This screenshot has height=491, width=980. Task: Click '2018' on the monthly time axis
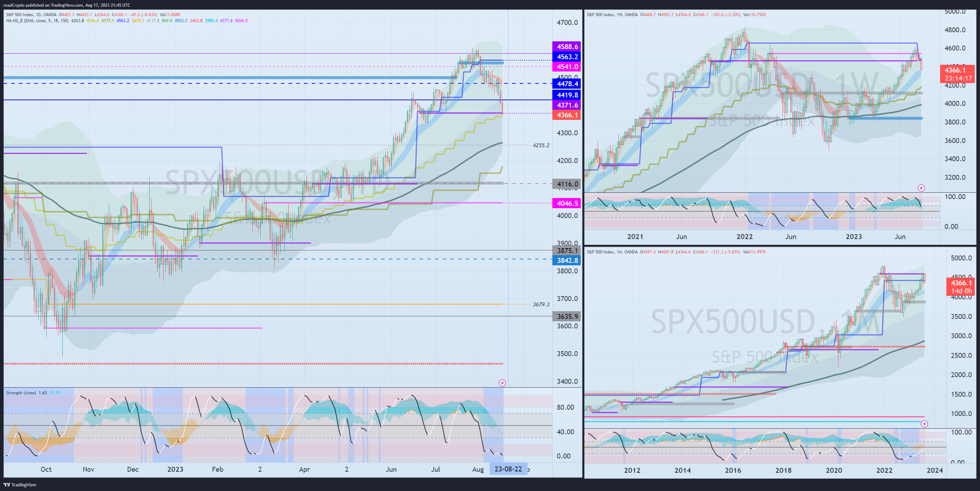(x=783, y=470)
